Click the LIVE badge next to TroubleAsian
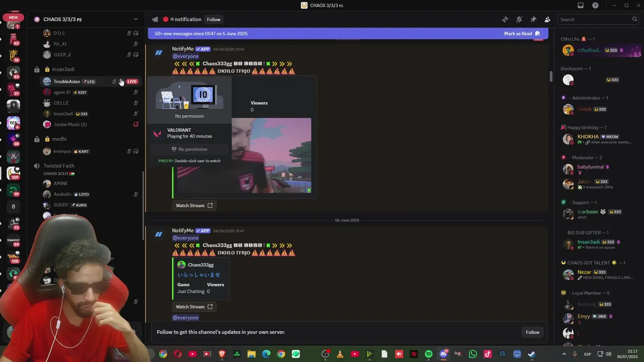Image resolution: width=644 pixels, height=362 pixels. [132, 81]
